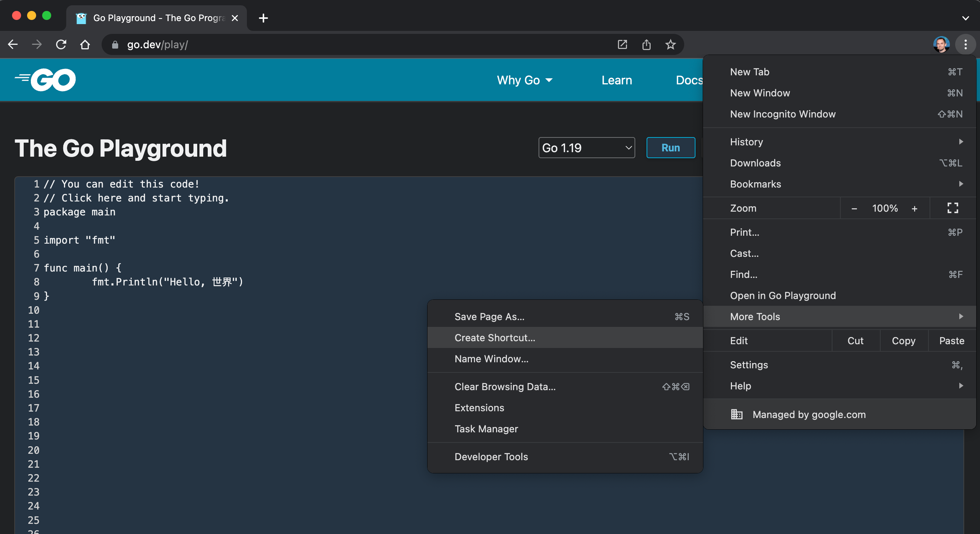Select Open in Go Playground
This screenshot has width=980, height=534.
(839, 295)
